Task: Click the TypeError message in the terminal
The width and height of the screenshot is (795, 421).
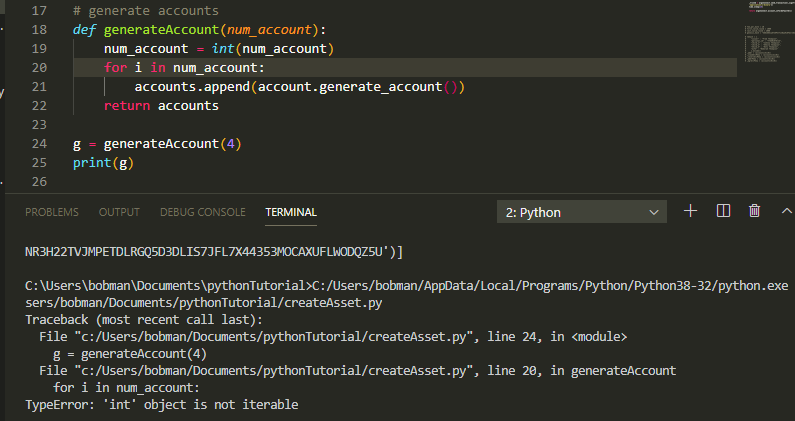Action: click(x=162, y=405)
